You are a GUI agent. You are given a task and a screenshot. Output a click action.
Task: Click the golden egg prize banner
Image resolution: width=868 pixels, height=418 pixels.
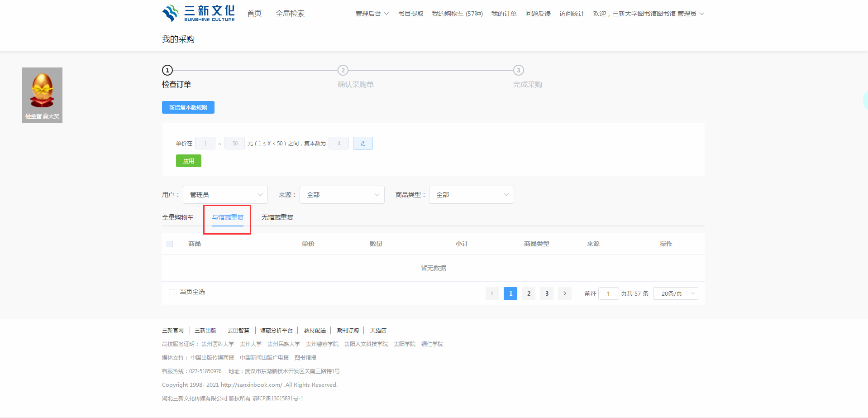42,95
